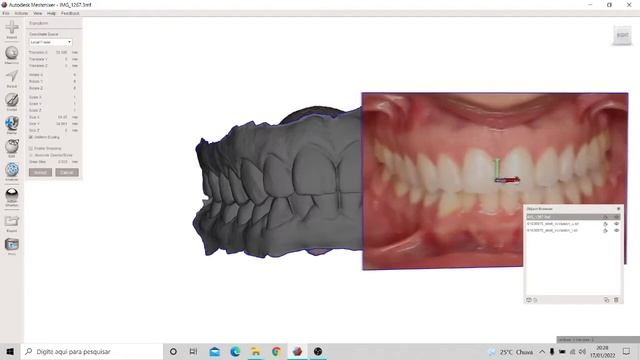Image resolution: width=640 pixels, height=360 pixels.
Task: Duplicate object using Object Browser bottom icon
Action: [x=607, y=300]
